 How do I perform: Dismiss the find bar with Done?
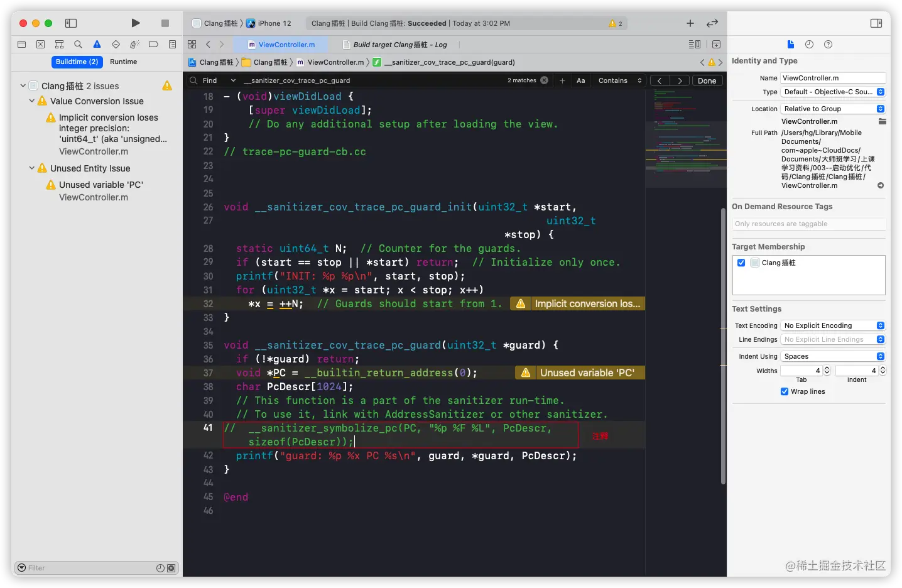click(x=707, y=80)
